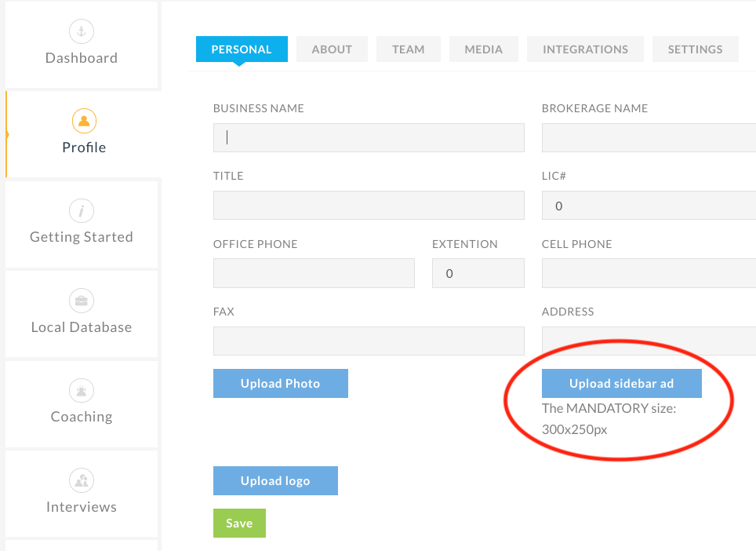Open Dashboard via anchor icon
The image size is (756, 551).
82,31
